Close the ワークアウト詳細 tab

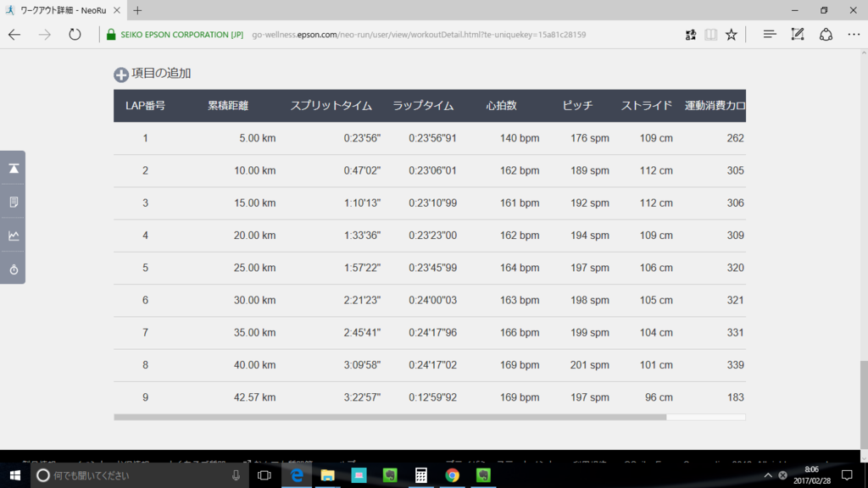point(117,10)
